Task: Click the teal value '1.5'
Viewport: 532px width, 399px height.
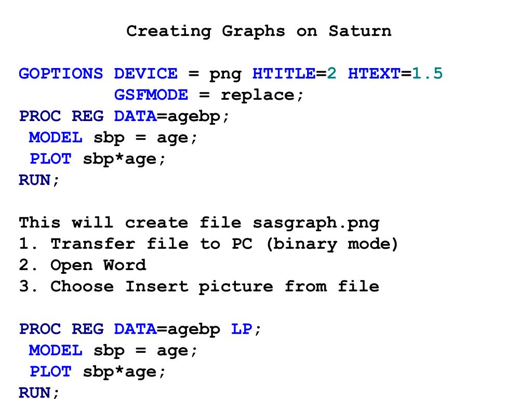Action: click(x=427, y=74)
